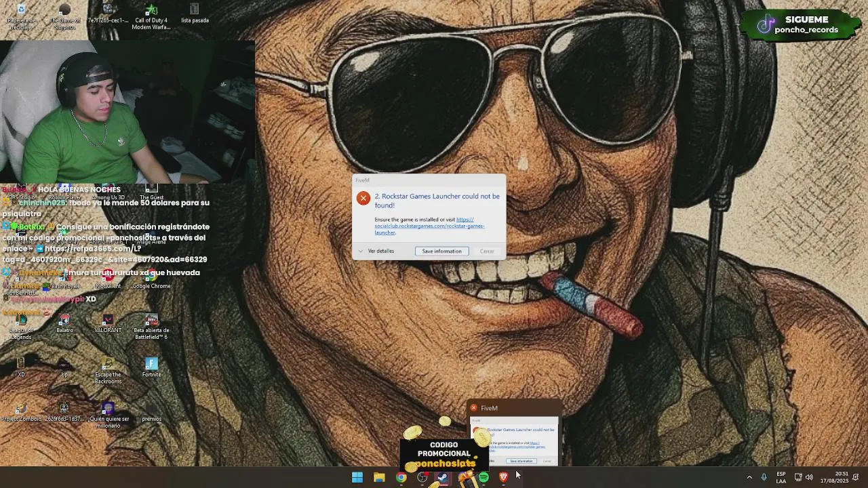Open the bp desktop item

coord(64,368)
